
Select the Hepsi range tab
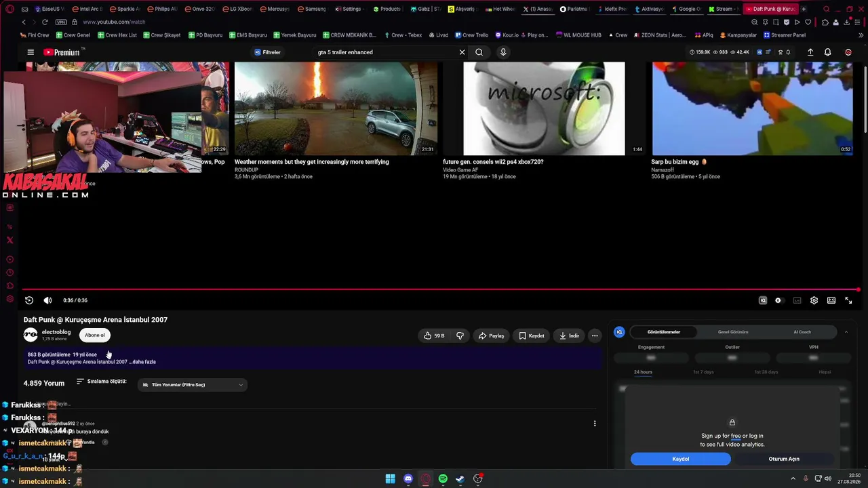coord(825,372)
